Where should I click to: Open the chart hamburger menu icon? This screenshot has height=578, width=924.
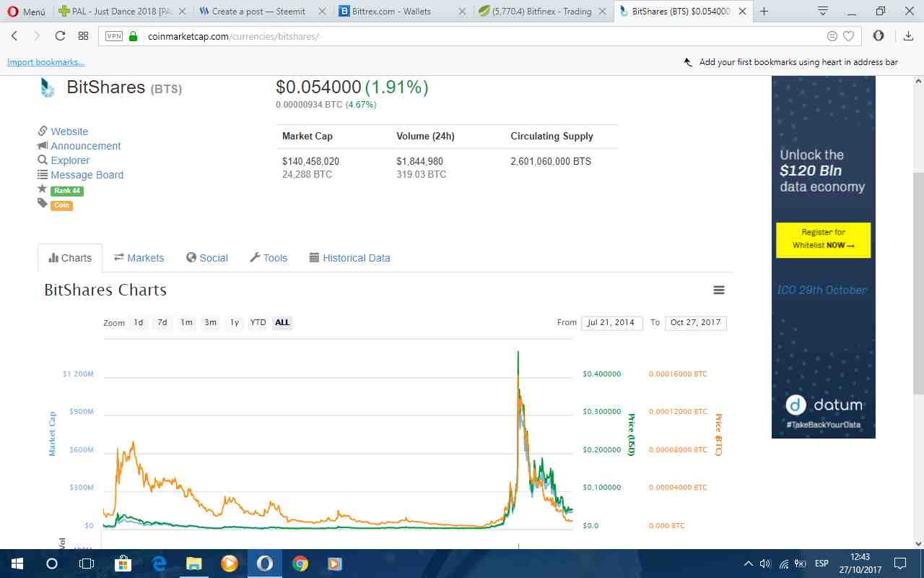click(x=718, y=290)
